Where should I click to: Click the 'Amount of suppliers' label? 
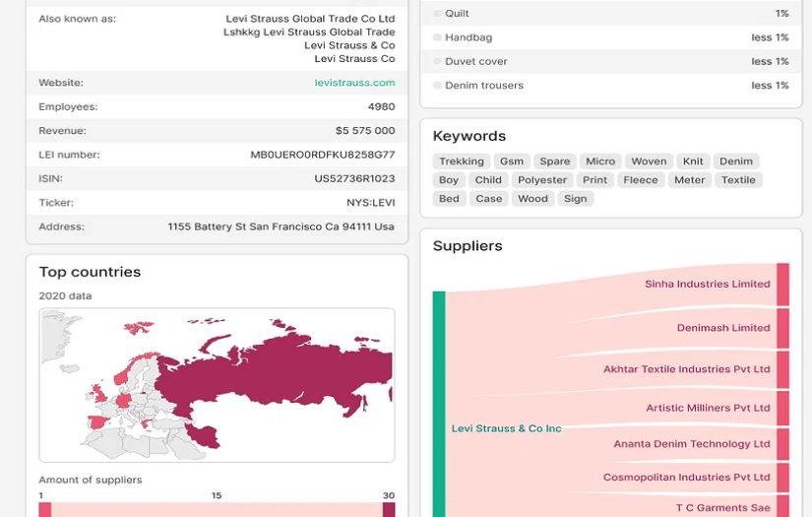coord(91,481)
